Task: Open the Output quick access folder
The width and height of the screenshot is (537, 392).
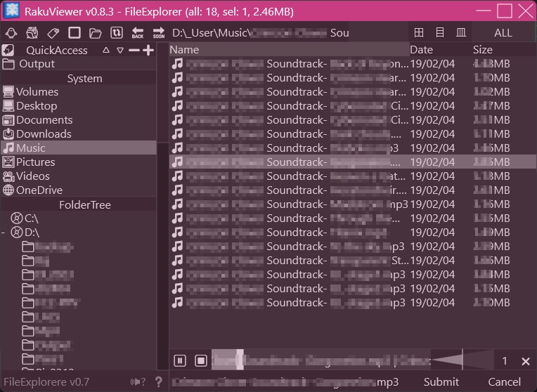Action: (x=79, y=64)
